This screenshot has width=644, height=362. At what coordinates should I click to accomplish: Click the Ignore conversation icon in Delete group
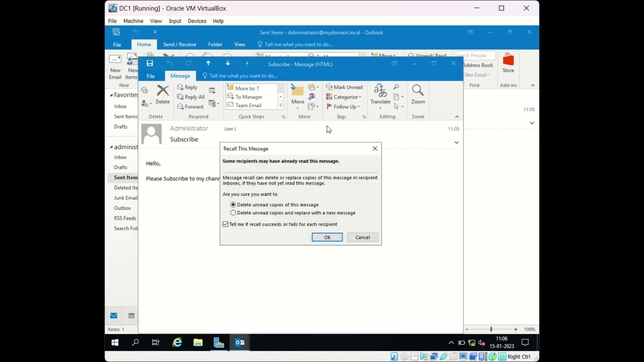[x=144, y=90]
